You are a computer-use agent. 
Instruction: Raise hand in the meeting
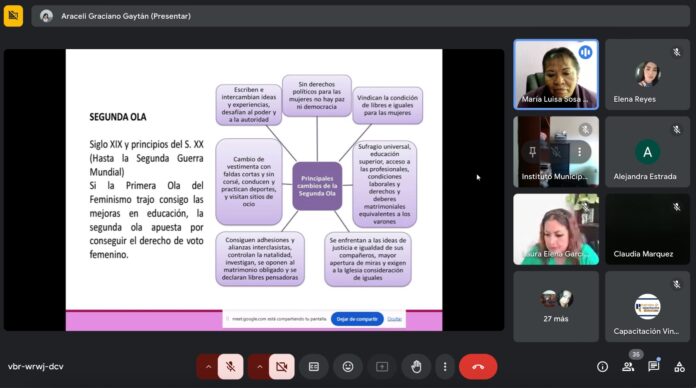416,367
